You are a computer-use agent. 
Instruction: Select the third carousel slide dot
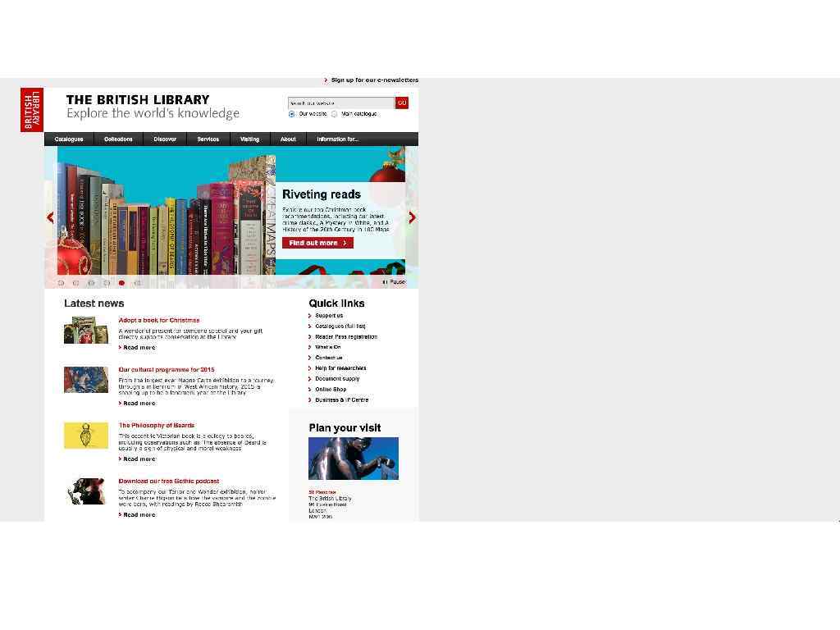(x=91, y=283)
